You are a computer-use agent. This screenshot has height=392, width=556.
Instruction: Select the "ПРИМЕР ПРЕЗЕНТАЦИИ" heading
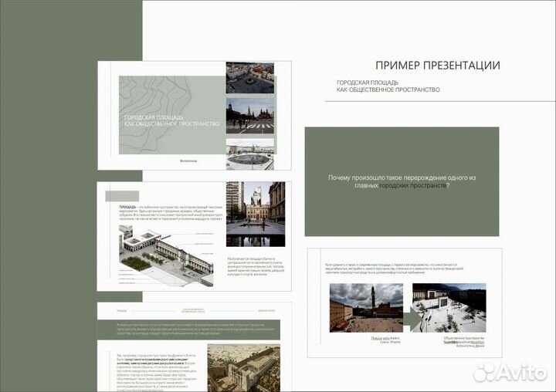pyautogui.click(x=437, y=66)
